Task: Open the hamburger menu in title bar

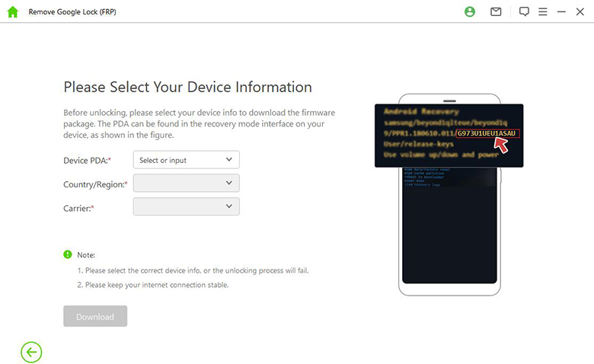Action: [x=543, y=12]
